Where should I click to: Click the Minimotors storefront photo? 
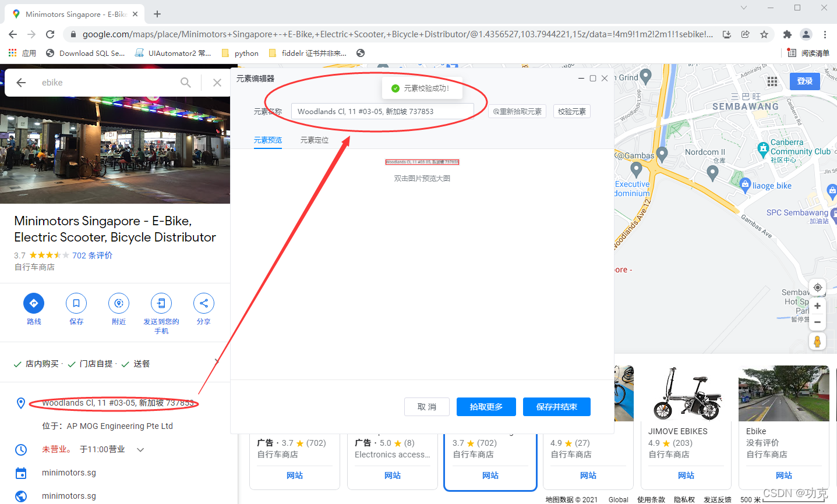click(115, 150)
